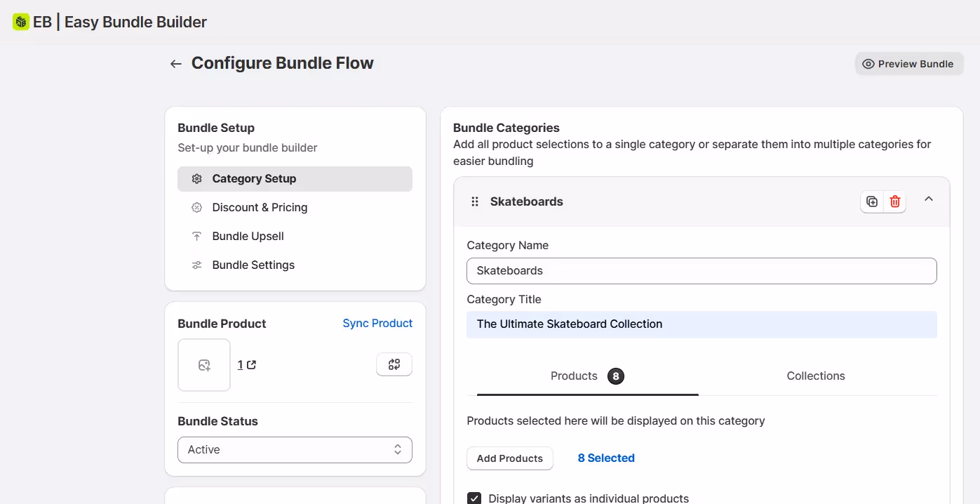Open bundle product 1 external link
980x504 pixels.
[x=246, y=364]
